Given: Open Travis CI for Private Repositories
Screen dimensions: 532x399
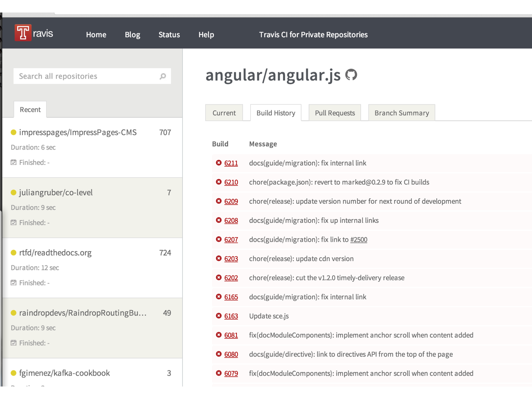Looking at the screenshot, I should (x=313, y=35).
